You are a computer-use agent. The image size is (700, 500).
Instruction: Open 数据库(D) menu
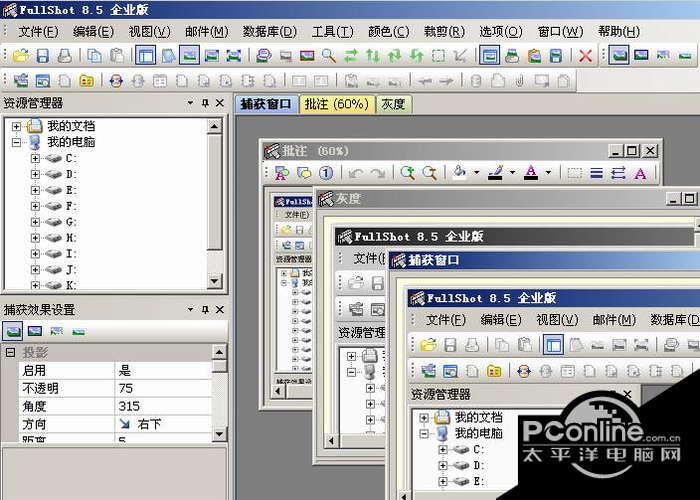point(270,32)
